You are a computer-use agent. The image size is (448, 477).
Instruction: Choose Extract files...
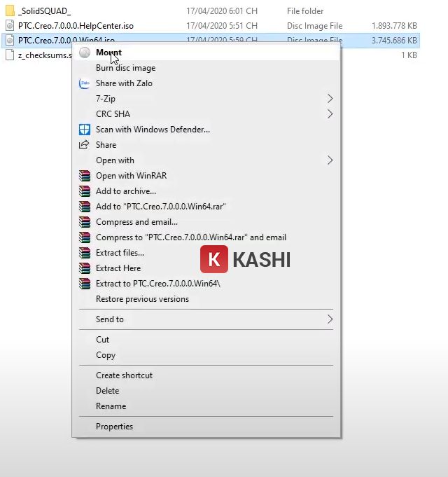point(206,253)
